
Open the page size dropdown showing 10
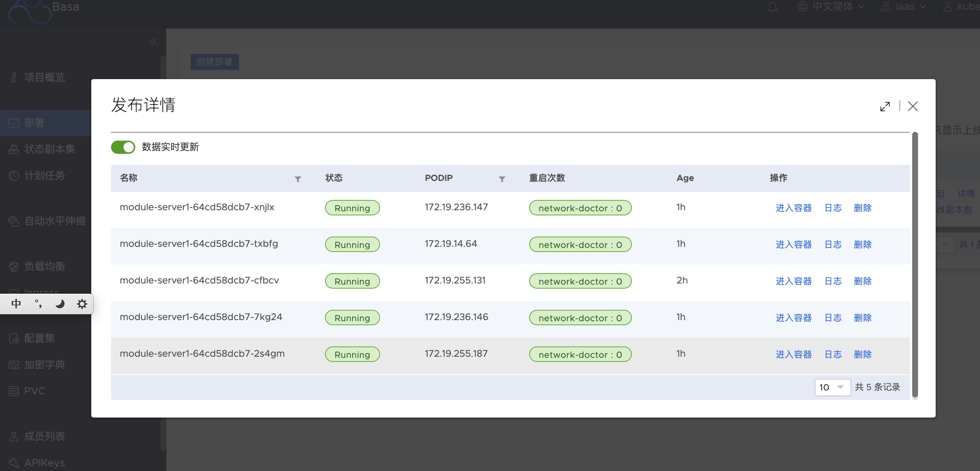(832, 387)
